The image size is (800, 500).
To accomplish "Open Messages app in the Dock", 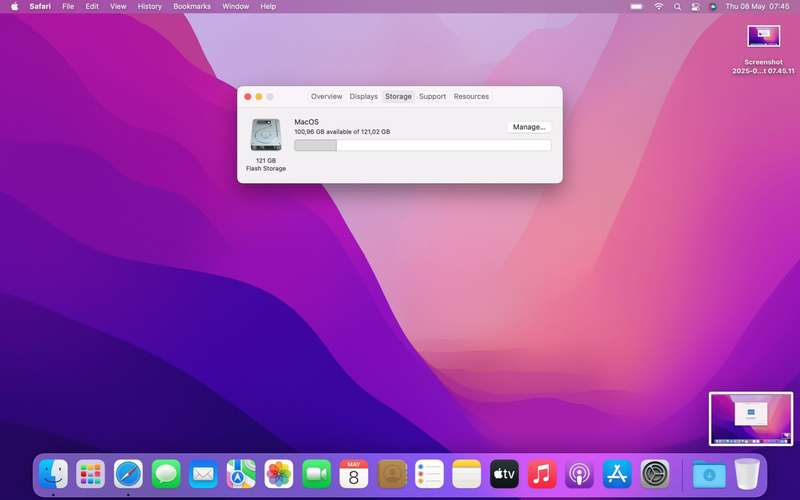I will (x=166, y=474).
